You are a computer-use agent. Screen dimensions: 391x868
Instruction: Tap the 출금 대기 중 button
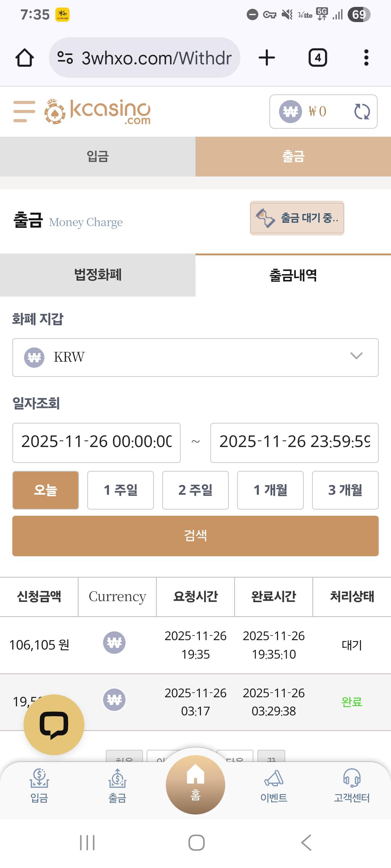[297, 218]
